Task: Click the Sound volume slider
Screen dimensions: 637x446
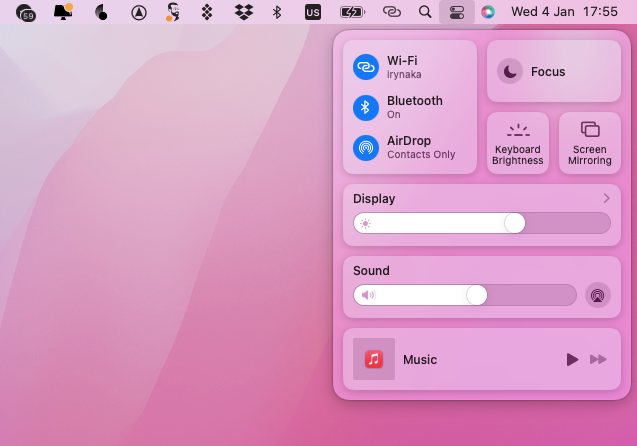Action: tap(465, 295)
